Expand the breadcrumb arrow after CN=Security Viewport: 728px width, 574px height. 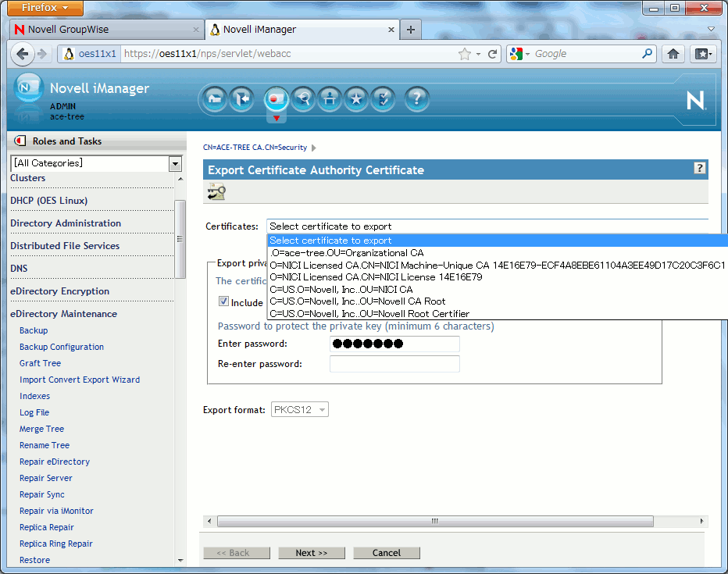click(x=314, y=148)
